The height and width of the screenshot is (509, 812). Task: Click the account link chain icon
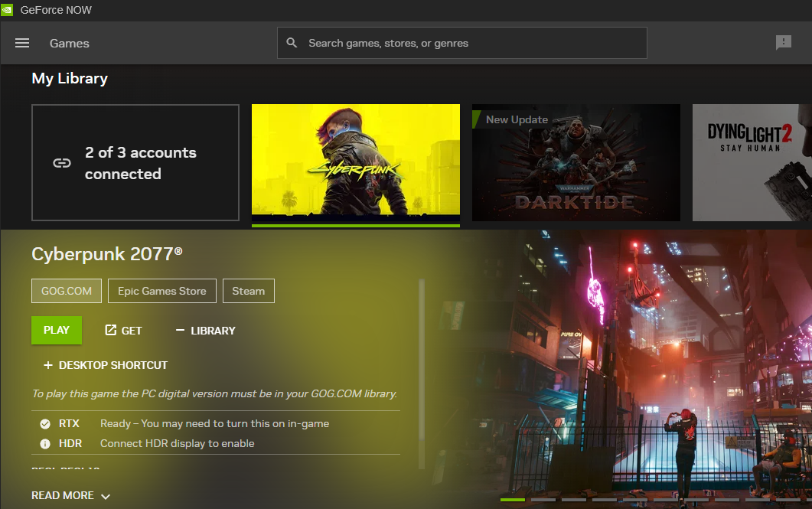point(61,163)
